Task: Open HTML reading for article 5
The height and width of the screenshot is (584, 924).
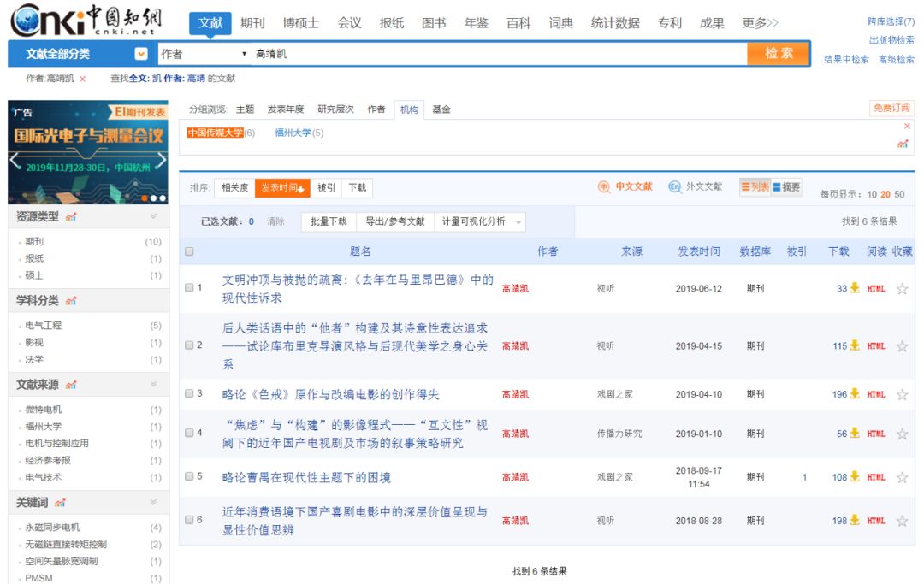Action: click(876, 477)
